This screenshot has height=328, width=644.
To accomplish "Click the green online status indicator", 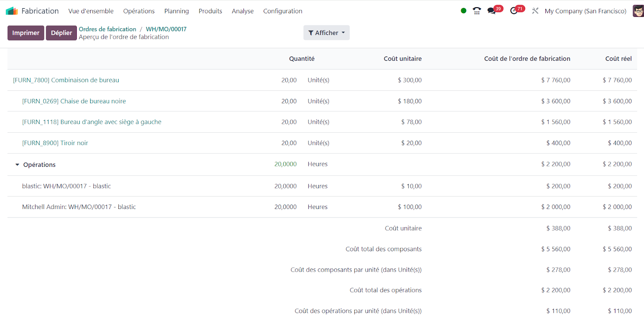I will pyautogui.click(x=463, y=11).
